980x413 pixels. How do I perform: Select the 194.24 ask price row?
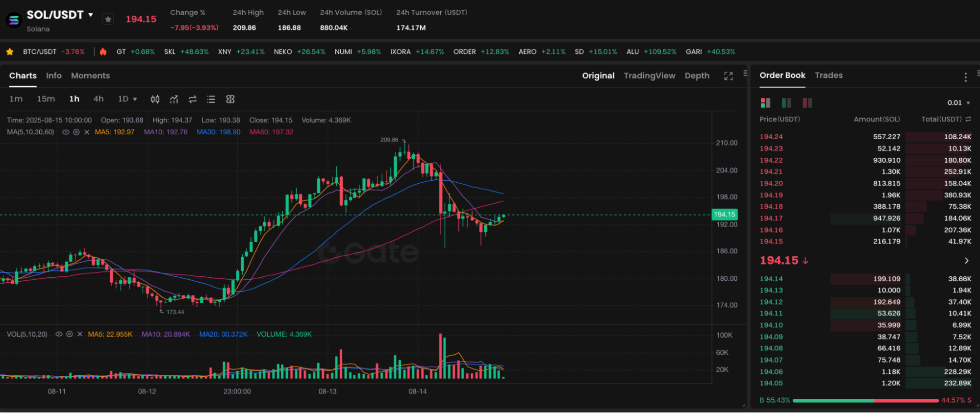pyautogui.click(x=865, y=137)
